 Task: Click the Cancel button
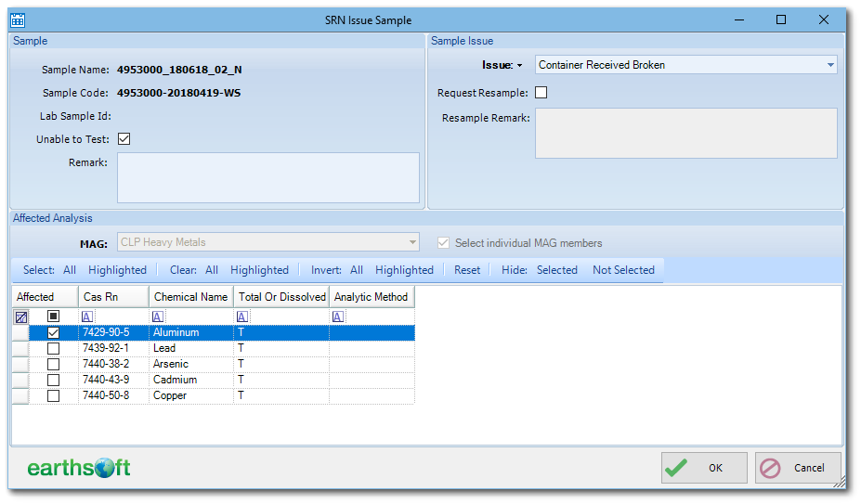[x=798, y=468]
